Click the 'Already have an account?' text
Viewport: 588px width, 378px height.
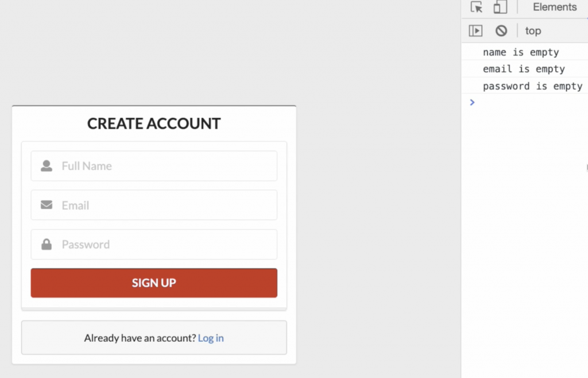140,338
